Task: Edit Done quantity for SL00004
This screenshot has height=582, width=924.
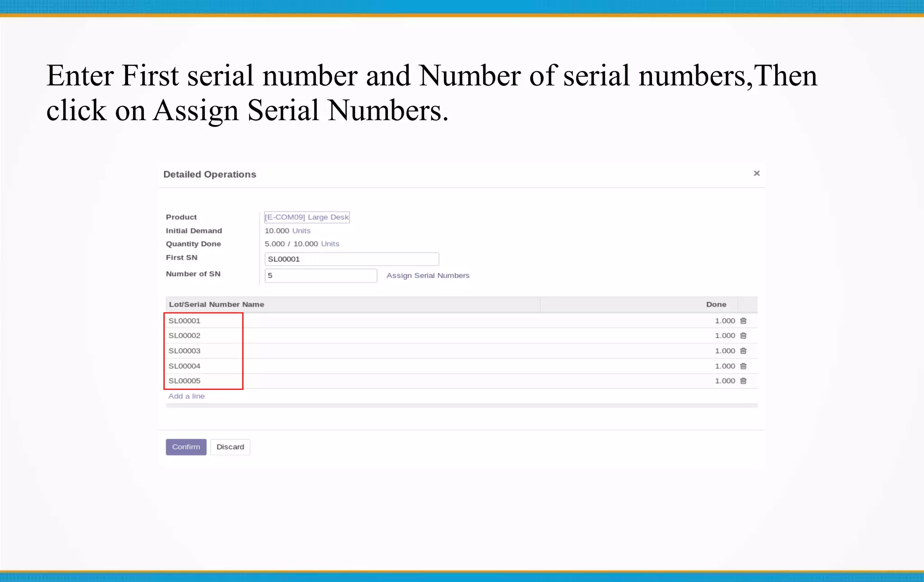Action: [x=725, y=366]
